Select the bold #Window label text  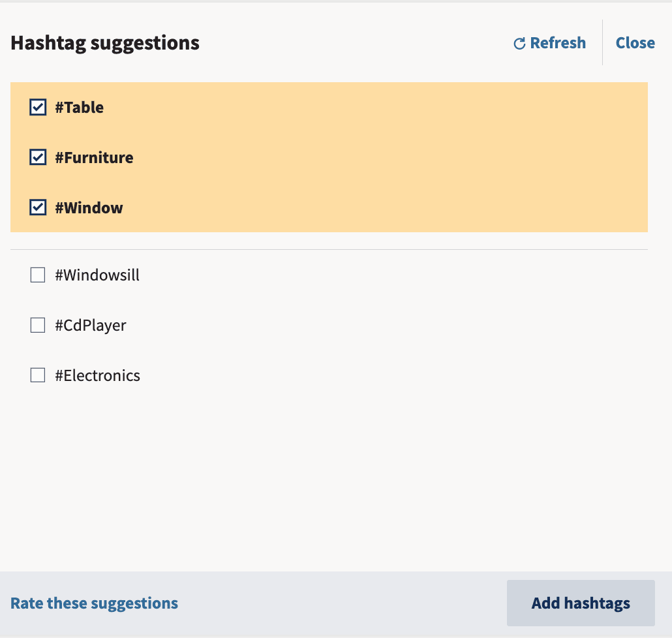point(89,208)
